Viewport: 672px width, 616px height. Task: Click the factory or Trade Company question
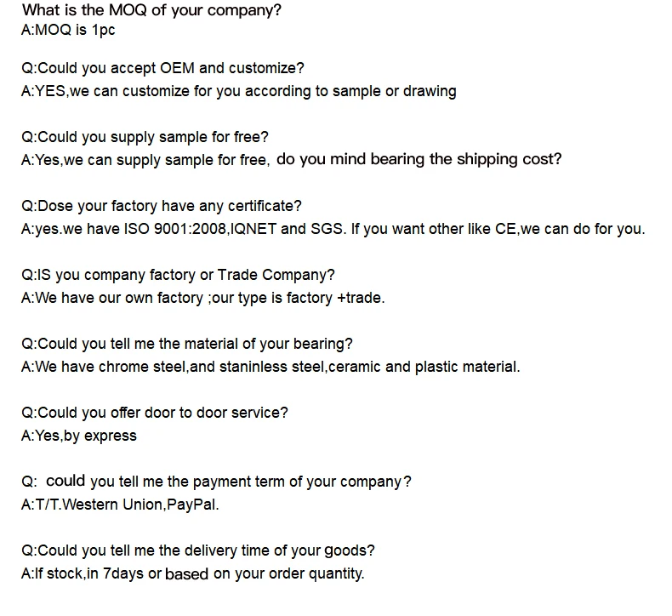[178, 275]
